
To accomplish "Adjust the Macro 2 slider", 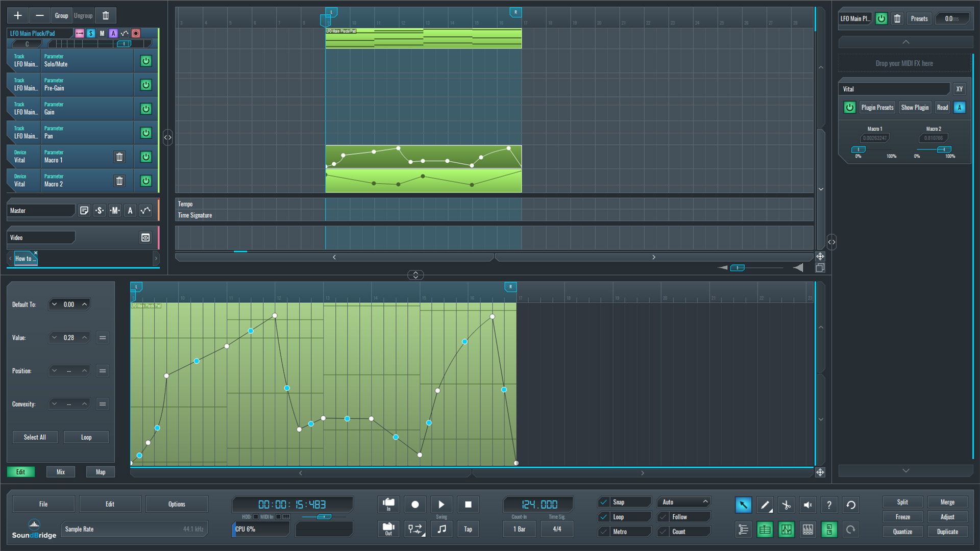I will click(x=944, y=149).
